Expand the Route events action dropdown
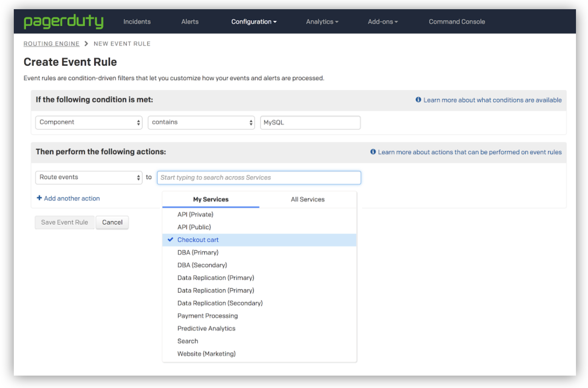Image resolution: width=588 pixels, height=388 pixels. 89,177
